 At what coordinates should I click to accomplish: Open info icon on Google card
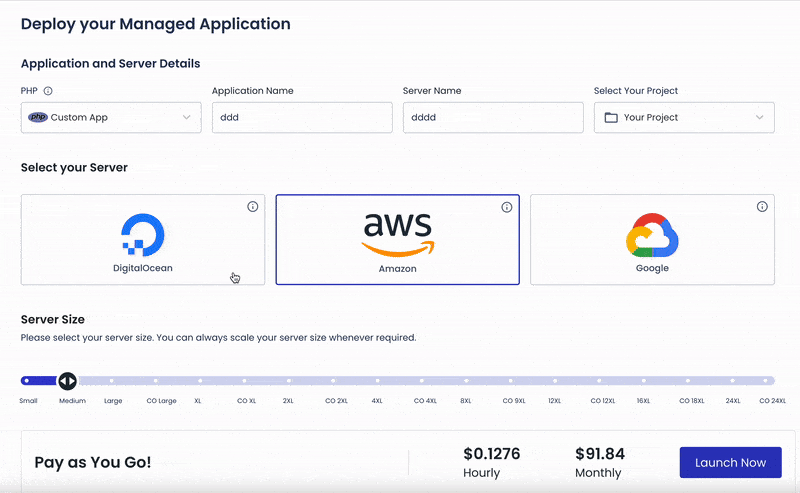click(x=762, y=207)
